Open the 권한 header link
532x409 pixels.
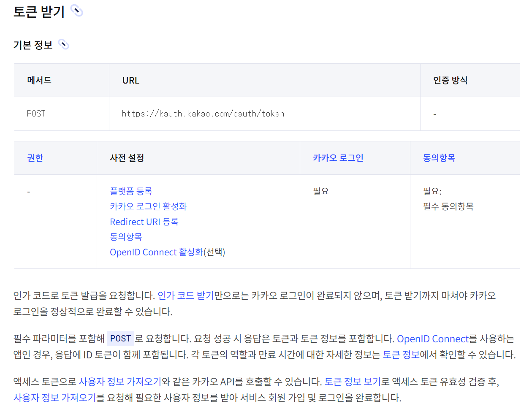pos(35,158)
